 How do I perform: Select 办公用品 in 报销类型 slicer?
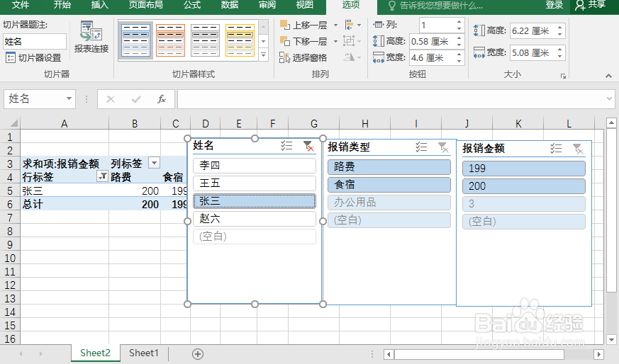[x=389, y=203]
